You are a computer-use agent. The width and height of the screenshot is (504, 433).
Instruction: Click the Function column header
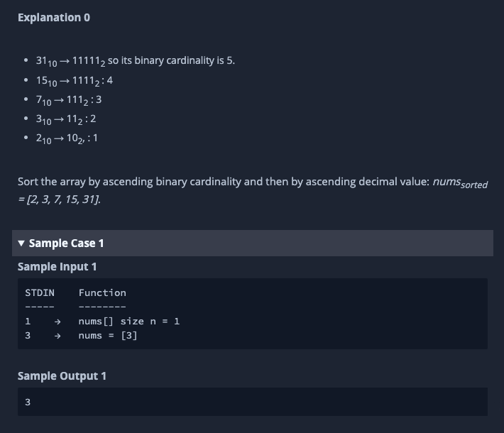[102, 292]
